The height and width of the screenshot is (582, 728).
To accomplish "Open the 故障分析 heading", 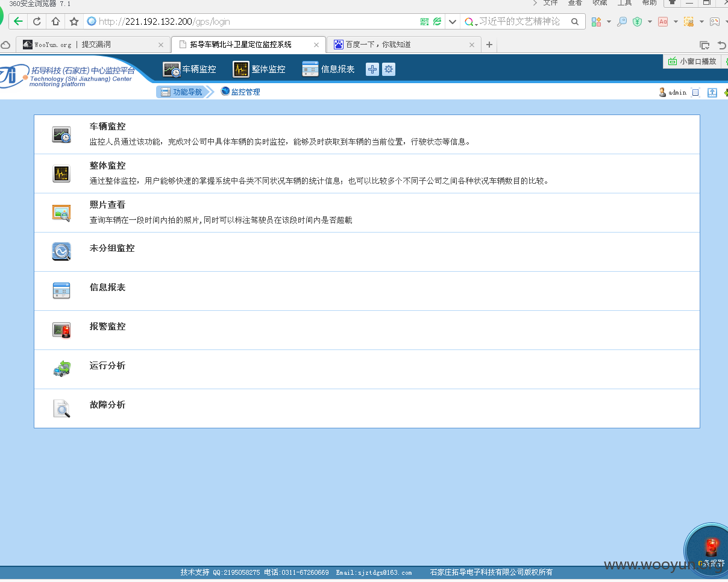I will [107, 405].
